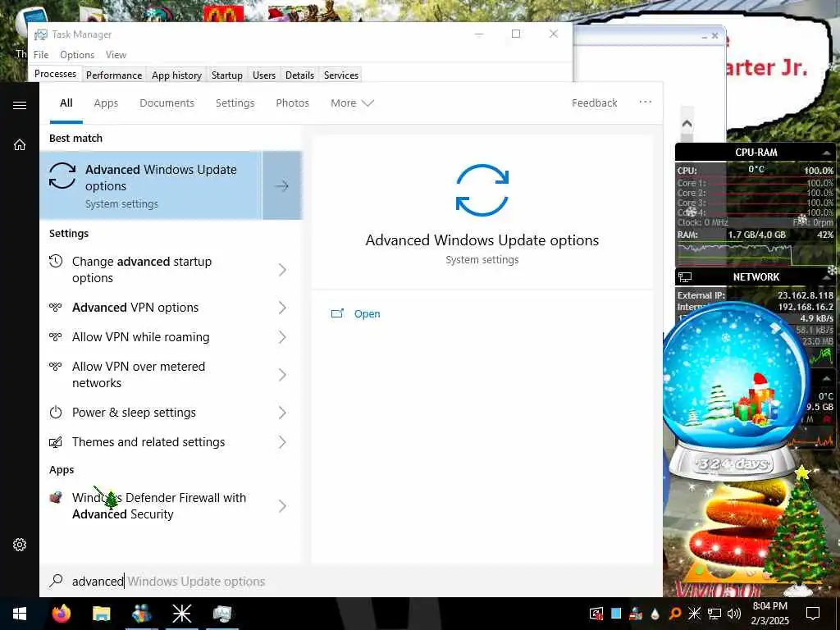Viewport: 840px width, 630px height.
Task: Open the network tray icon
Action: (714, 614)
